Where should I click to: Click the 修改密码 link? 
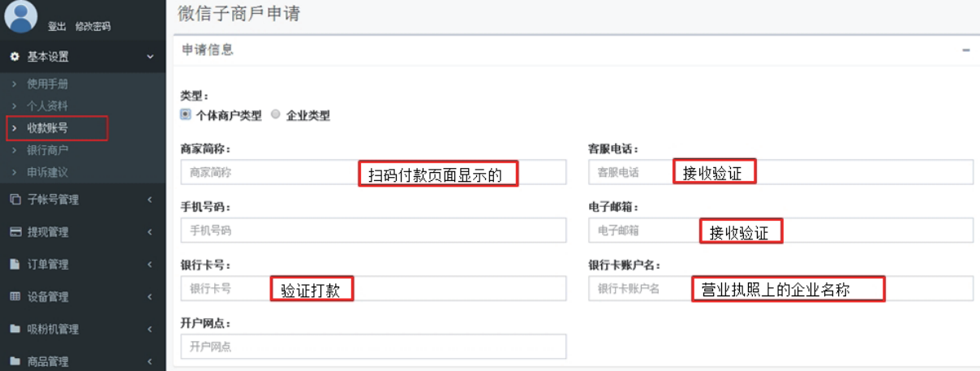(x=93, y=27)
